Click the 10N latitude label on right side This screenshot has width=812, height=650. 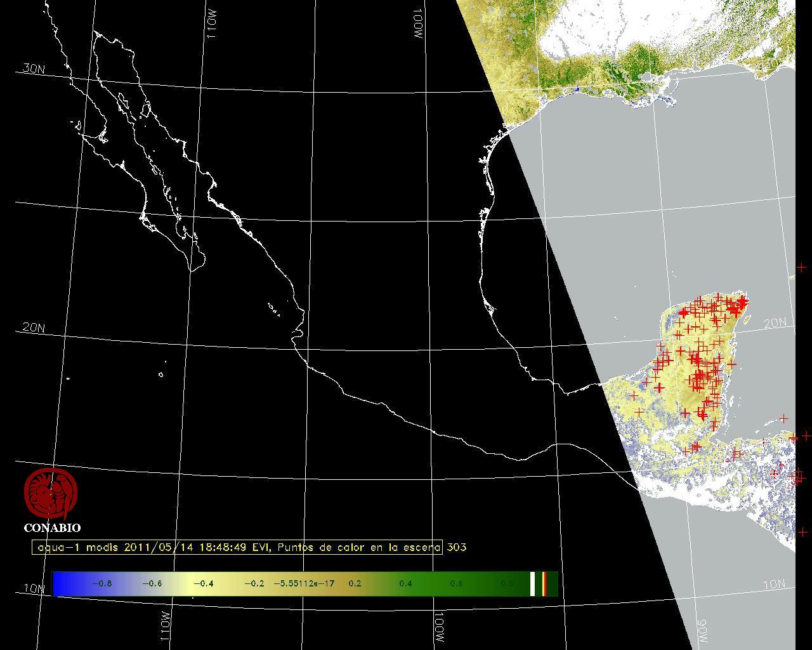[x=775, y=585]
